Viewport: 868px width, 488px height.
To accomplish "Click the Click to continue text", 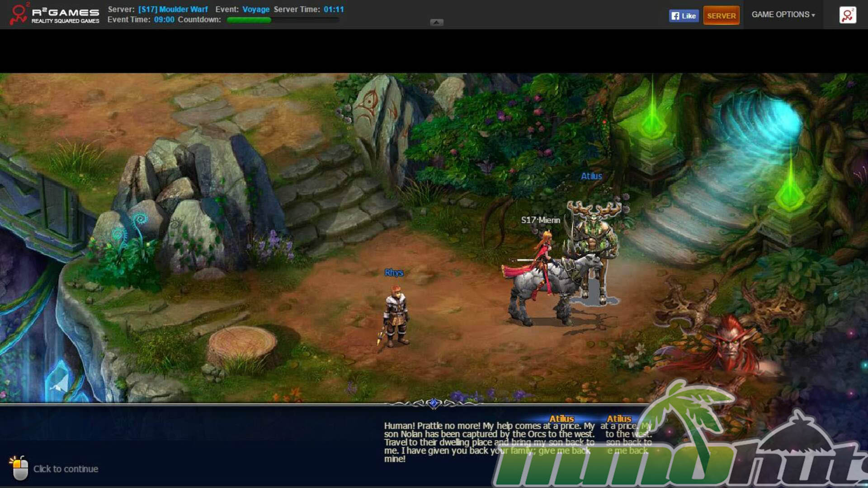I will [66, 469].
